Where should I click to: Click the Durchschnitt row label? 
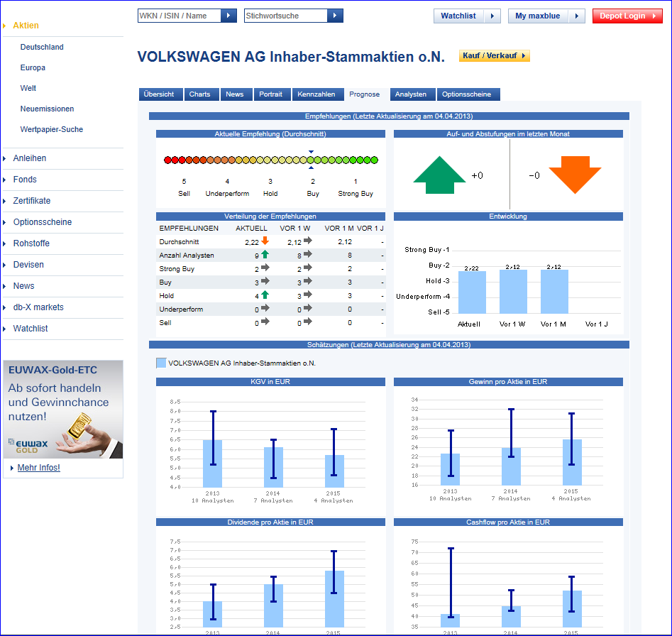[x=179, y=242]
